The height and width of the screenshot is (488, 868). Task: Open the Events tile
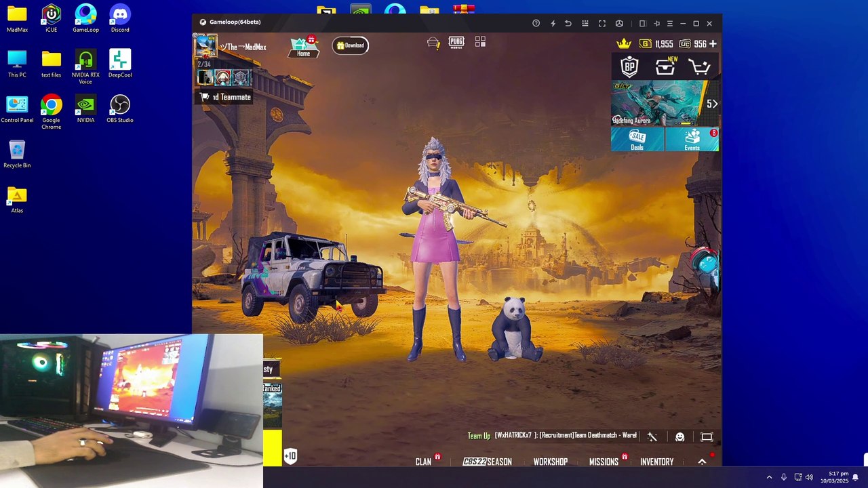click(x=692, y=139)
